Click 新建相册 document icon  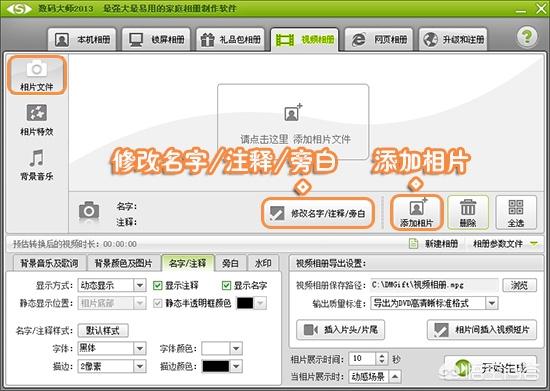tap(414, 243)
